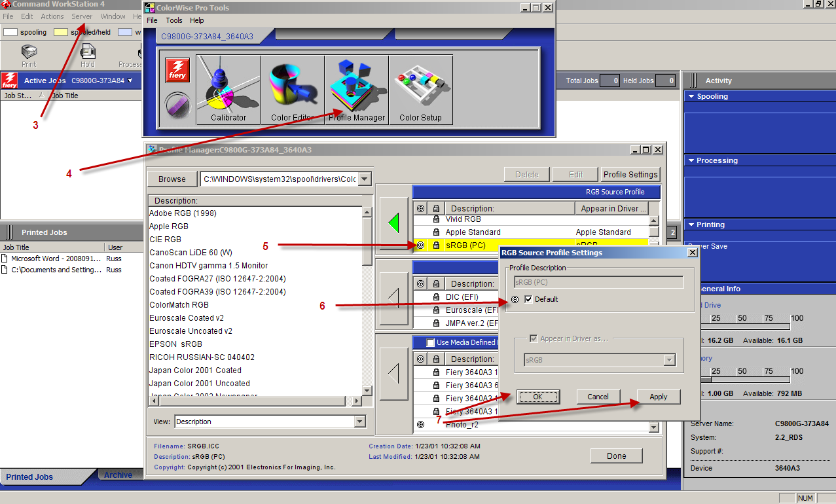Click the default target icon on the sRGB (PC) row
836x504 pixels.
pyautogui.click(x=420, y=245)
